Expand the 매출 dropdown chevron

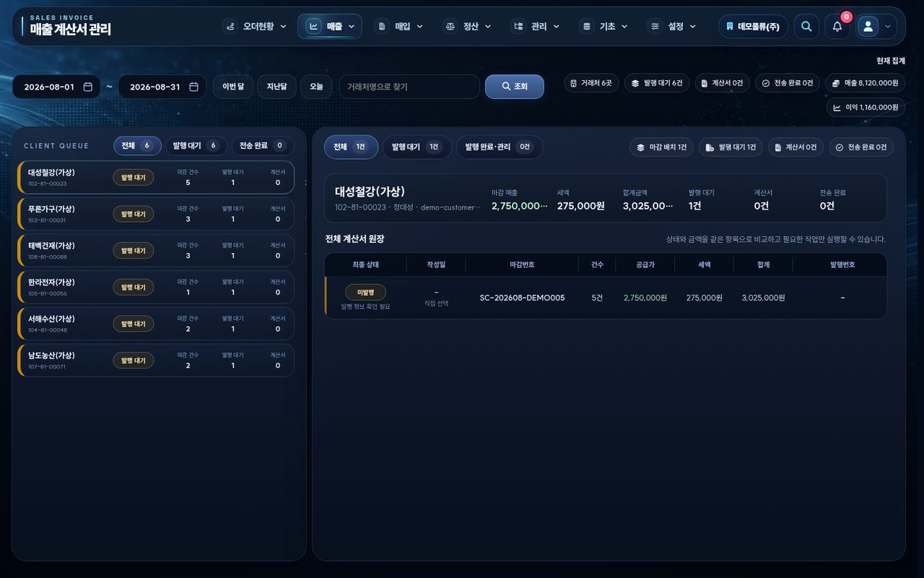coord(352,27)
